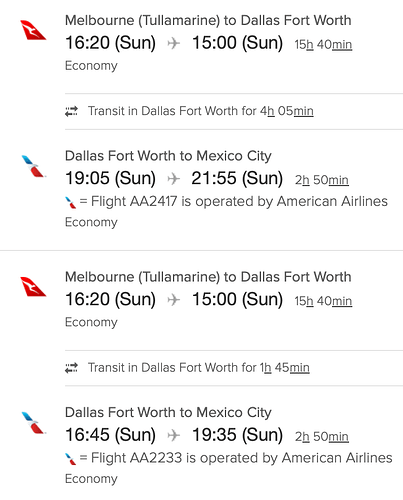
Task: Click the Qantas logo on first itinerary
Action: click(x=33, y=30)
